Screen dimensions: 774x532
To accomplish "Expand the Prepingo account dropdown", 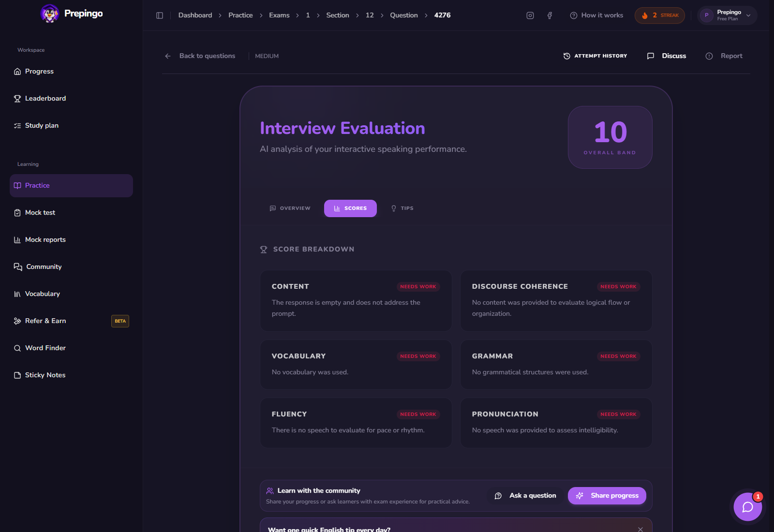I will 727,15.
